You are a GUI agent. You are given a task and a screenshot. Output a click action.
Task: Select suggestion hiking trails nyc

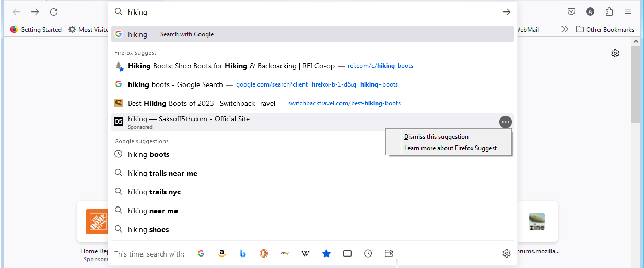pos(312,192)
